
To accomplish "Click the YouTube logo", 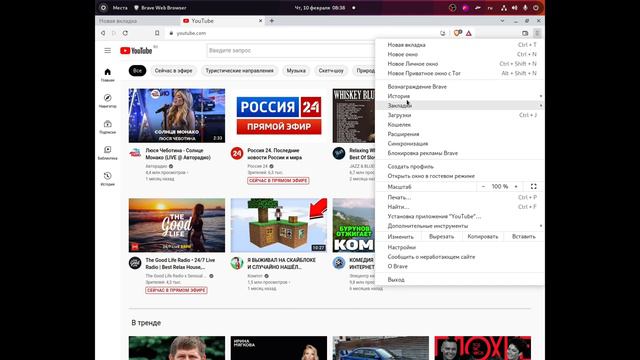I will [x=136, y=51].
